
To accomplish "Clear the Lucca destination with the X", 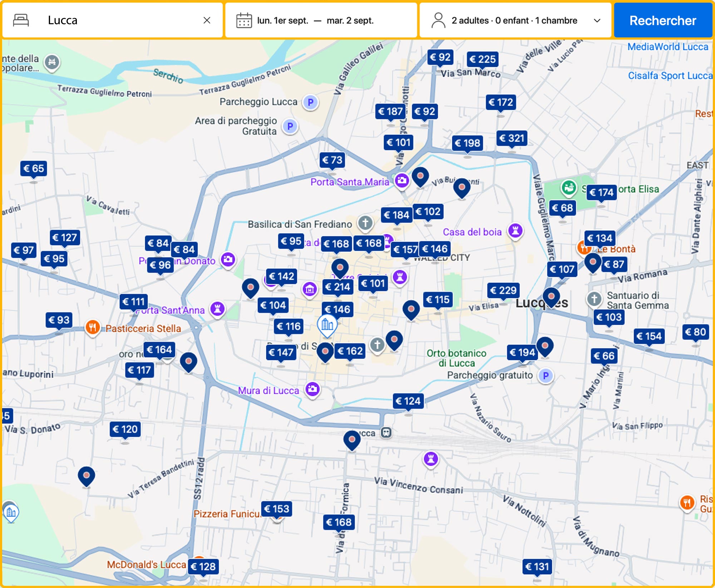I will pos(207,20).
